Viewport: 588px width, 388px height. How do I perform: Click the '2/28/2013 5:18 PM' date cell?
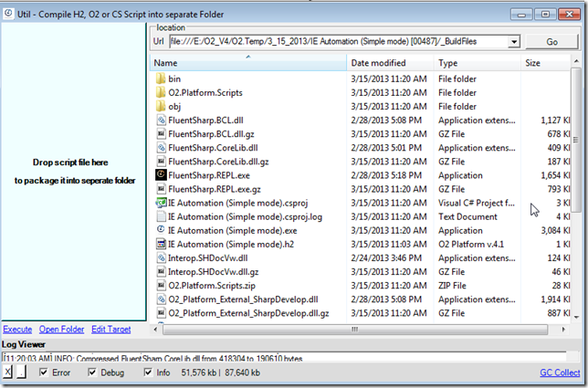tap(386, 175)
